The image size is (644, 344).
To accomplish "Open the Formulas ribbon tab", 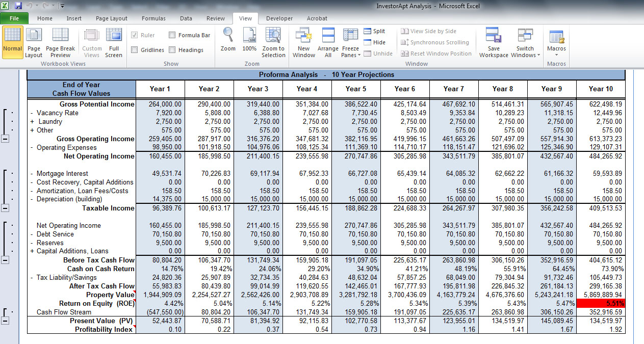I will (x=153, y=18).
